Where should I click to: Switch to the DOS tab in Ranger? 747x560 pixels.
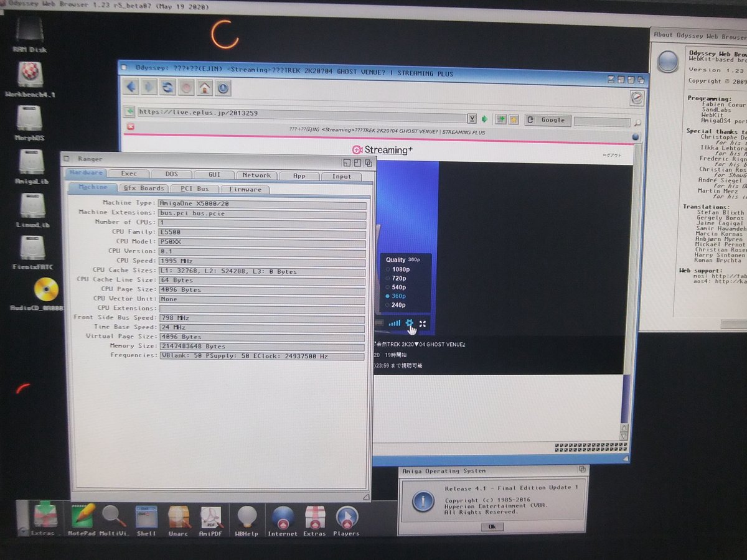(172, 175)
